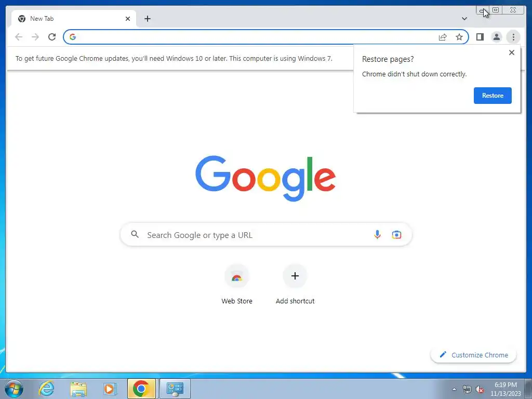Viewport: 532px width, 399px height.
Task: Close the New Tab tab
Action: [x=128, y=19]
